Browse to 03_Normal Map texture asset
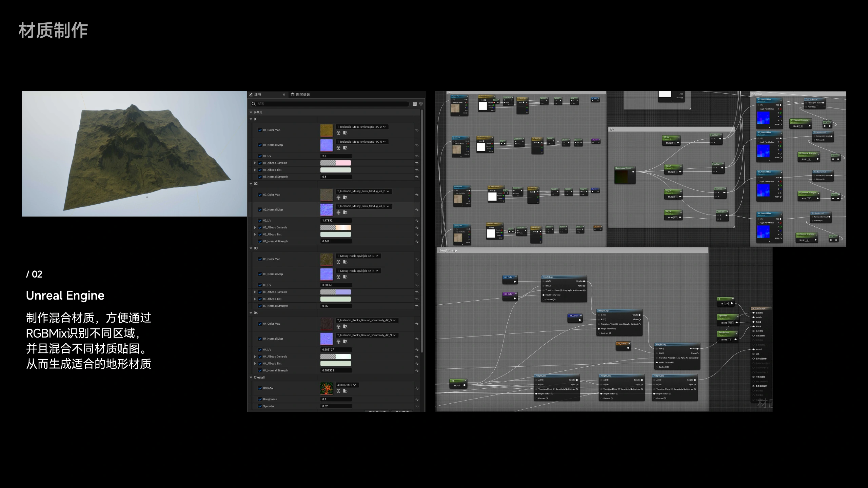Screen dimensions: 868x488 (x=345, y=277)
